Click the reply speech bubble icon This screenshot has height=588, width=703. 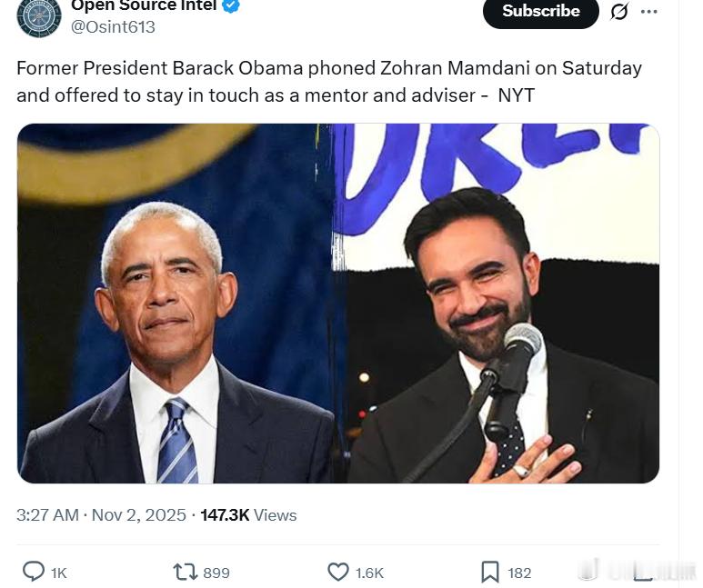point(33,572)
